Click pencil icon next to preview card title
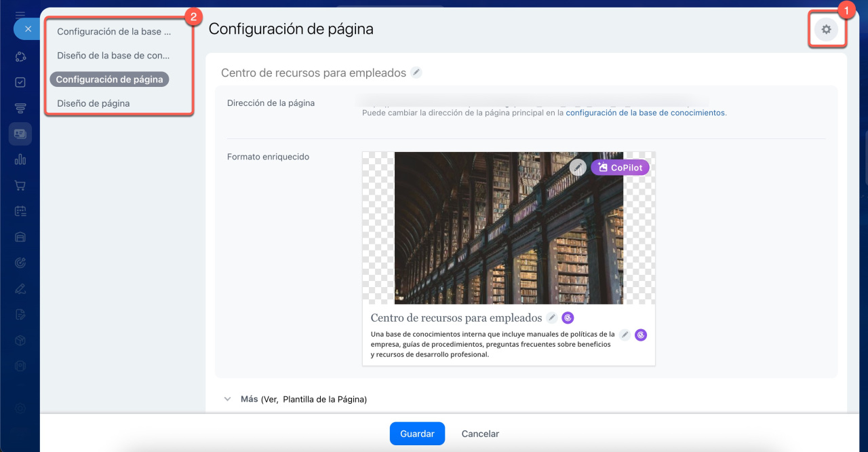868x452 pixels. [x=552, y=318]
